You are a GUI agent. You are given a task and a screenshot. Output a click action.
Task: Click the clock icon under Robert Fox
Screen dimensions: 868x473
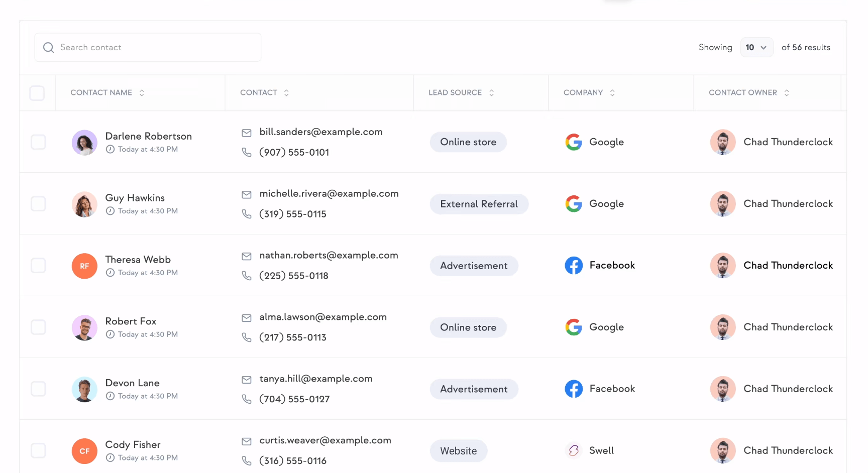coord(110,334)
